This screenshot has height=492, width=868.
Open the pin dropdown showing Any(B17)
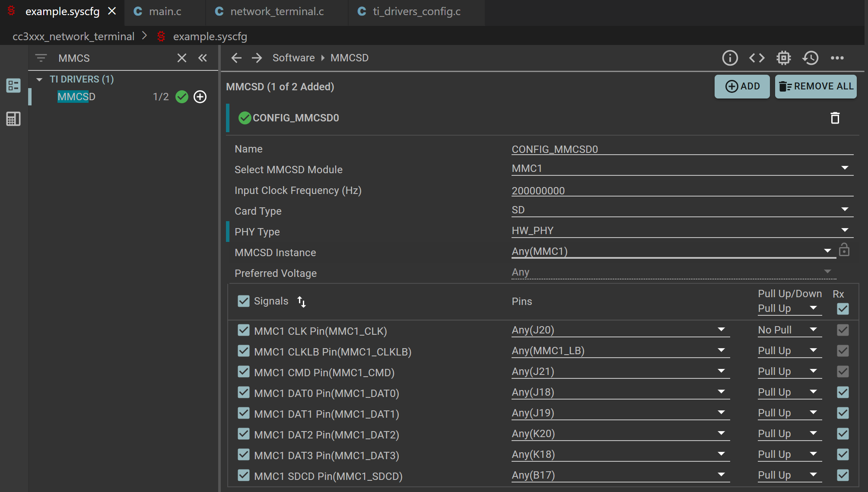[620, 475]
